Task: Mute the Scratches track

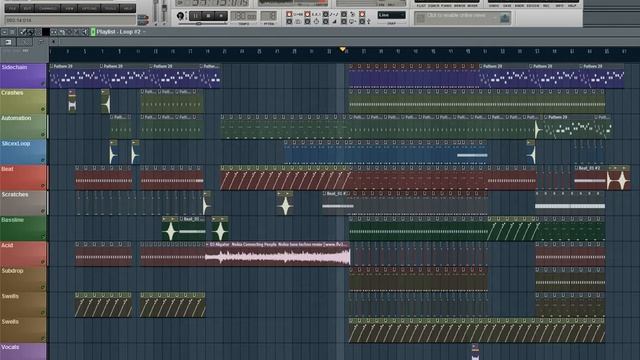Action: 42,211
